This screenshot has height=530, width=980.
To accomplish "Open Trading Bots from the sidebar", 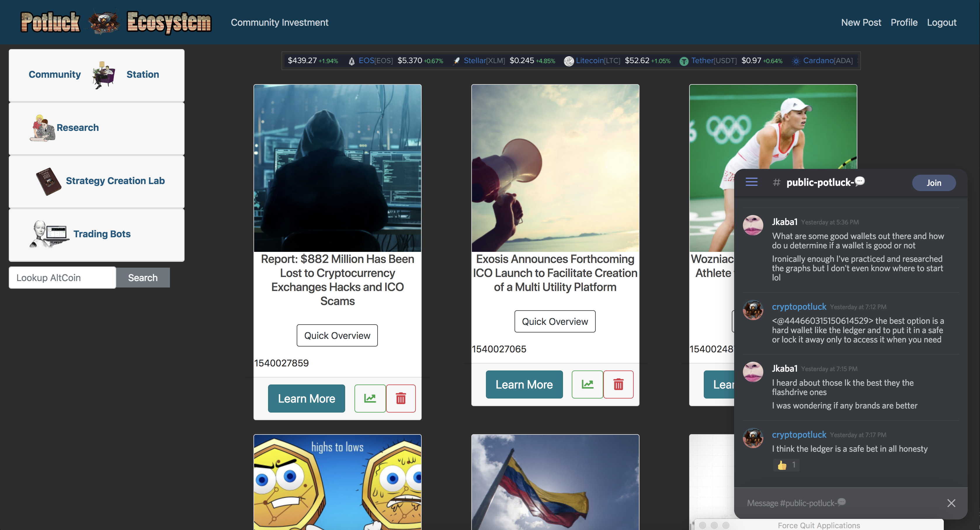I will point(102,234).
